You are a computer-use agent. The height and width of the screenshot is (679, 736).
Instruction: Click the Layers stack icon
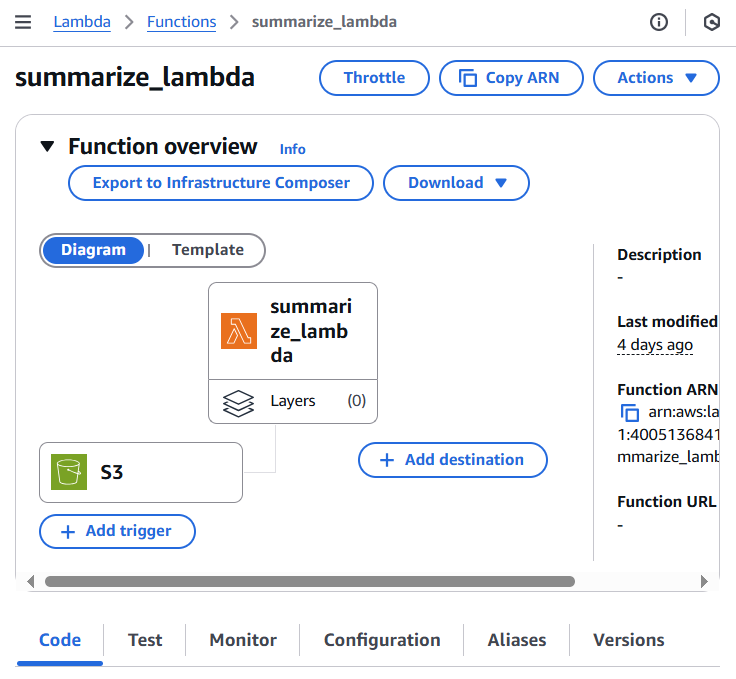pyautogui.click(x=238, y=402)
